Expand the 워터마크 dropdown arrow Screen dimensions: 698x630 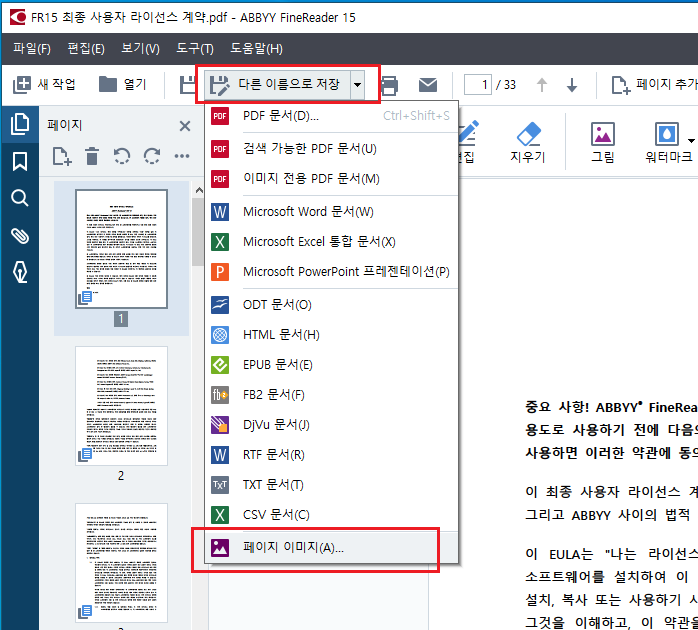(x=691, y=140)
